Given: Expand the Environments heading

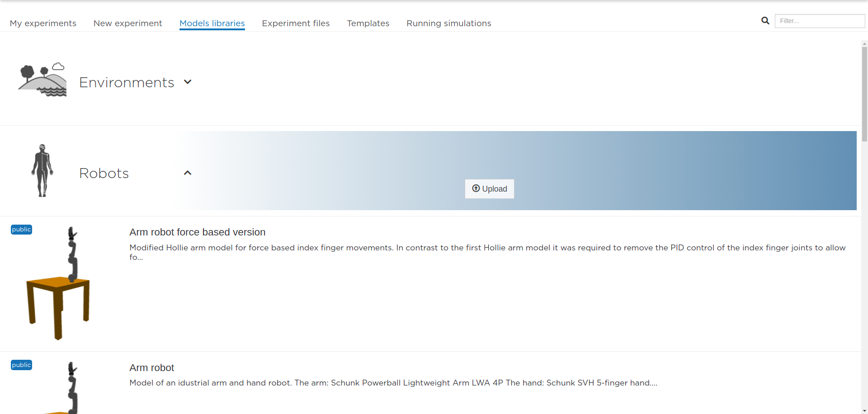Looking at the screenshot, I should 127,82.
